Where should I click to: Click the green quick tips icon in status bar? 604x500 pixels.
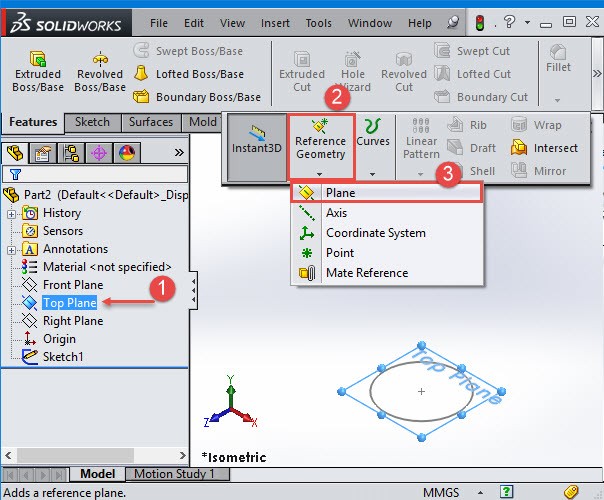(x=506, y=492)
